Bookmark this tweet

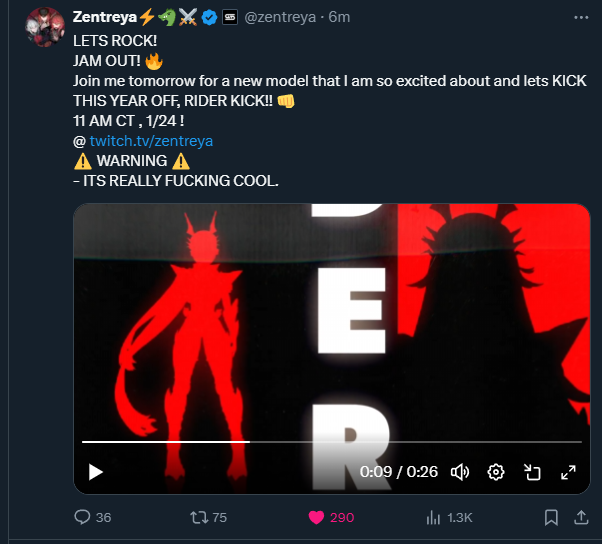click(551, 517)
